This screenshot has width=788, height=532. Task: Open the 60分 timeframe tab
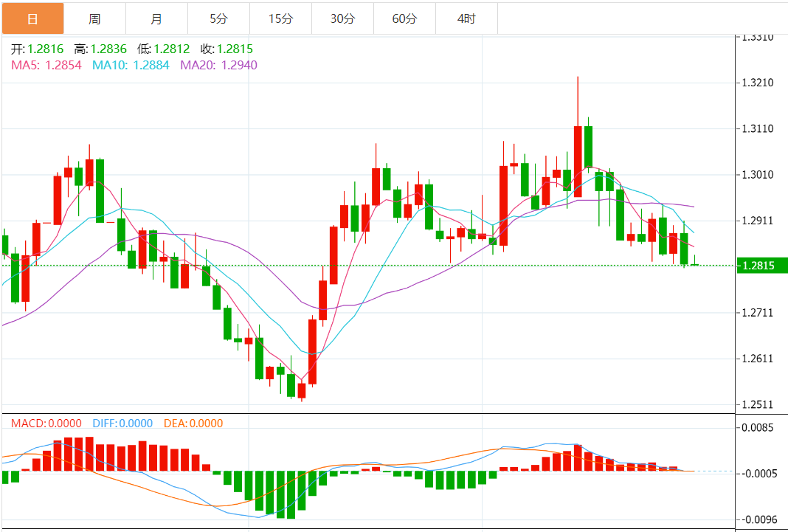404,19
